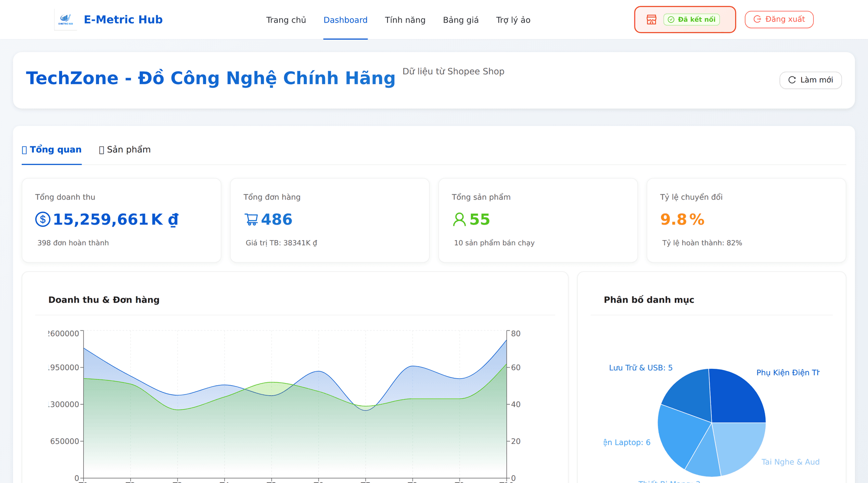Image resolution: width=868 pixels, height=483 pixels.
Task: Switch to the Sản phẩm tab
Action: click(x=125, y=150)
